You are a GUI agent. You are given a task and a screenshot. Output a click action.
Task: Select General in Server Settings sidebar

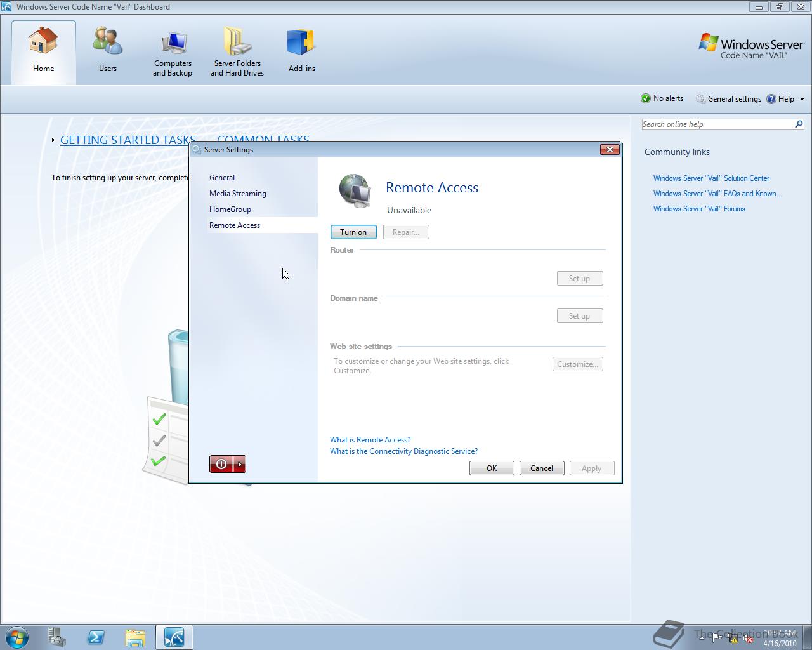(222, 178)
